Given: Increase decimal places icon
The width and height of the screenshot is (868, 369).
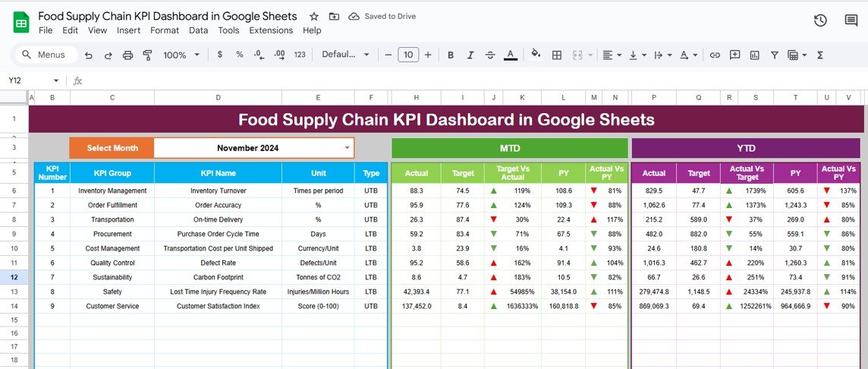Looking at the screenshot, I should point(279,55).
